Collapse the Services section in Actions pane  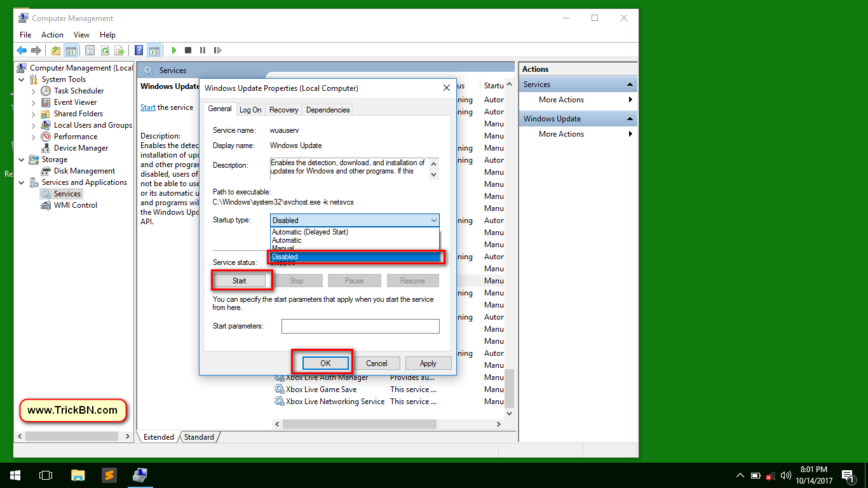pos(630,85)
